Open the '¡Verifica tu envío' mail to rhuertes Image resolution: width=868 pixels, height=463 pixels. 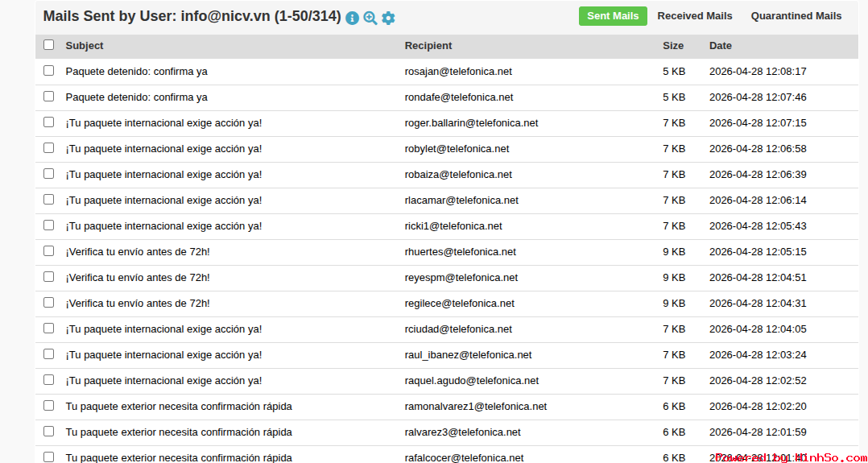pos(137,252)
